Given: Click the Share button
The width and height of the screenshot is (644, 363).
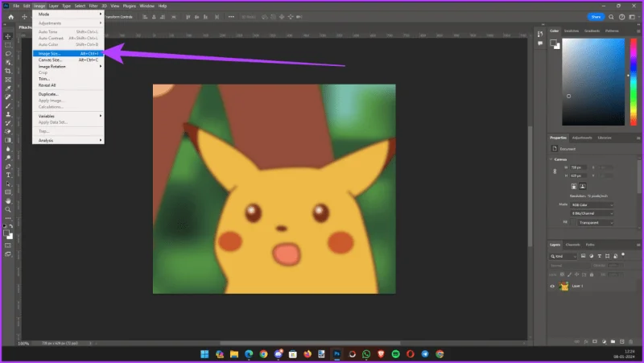Looking at the screenshot, I should coord(596,17).
